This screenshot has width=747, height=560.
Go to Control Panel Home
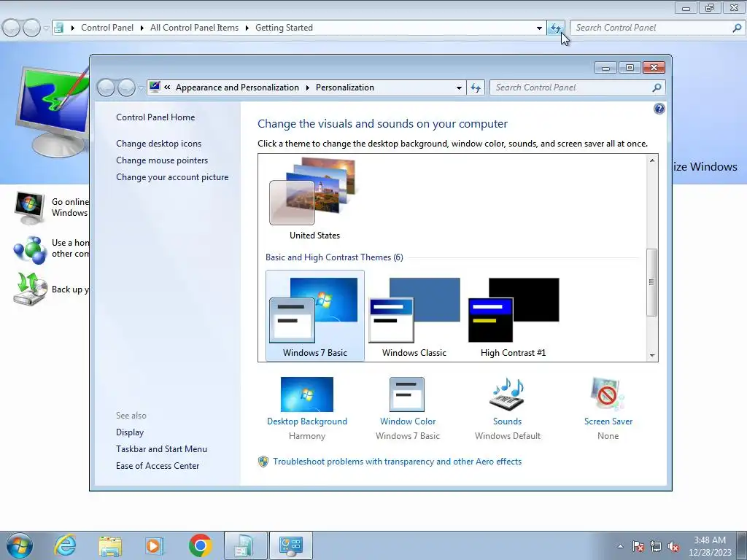tap(155, 117)
